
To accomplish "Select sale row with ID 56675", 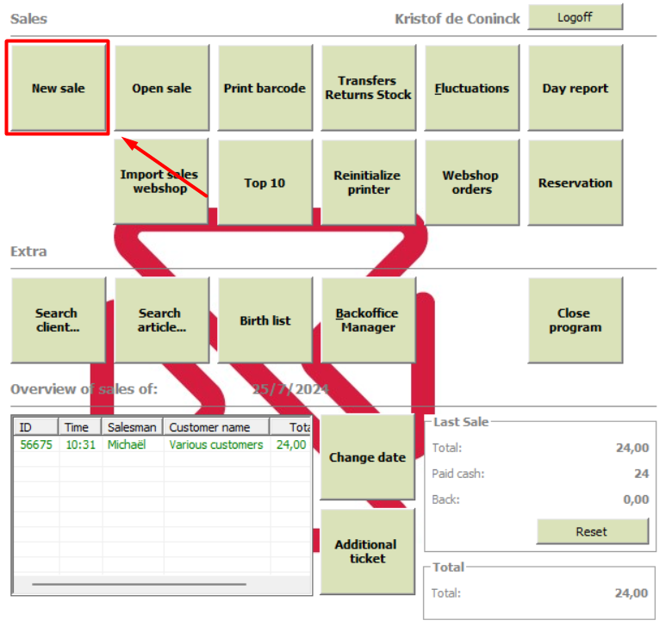I will [163, 444].
